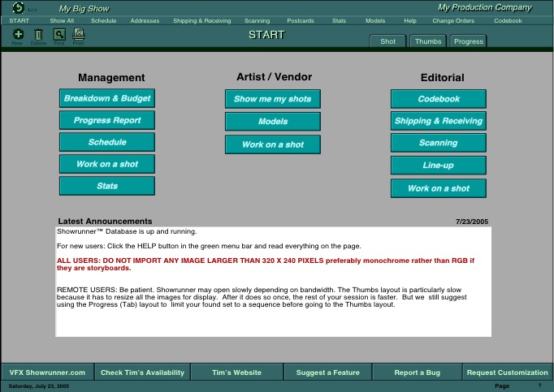This screenshot has height=392, width=554.
Task: Click the Print printer icon
Action: pyautogui.click(x=79, y=34)
